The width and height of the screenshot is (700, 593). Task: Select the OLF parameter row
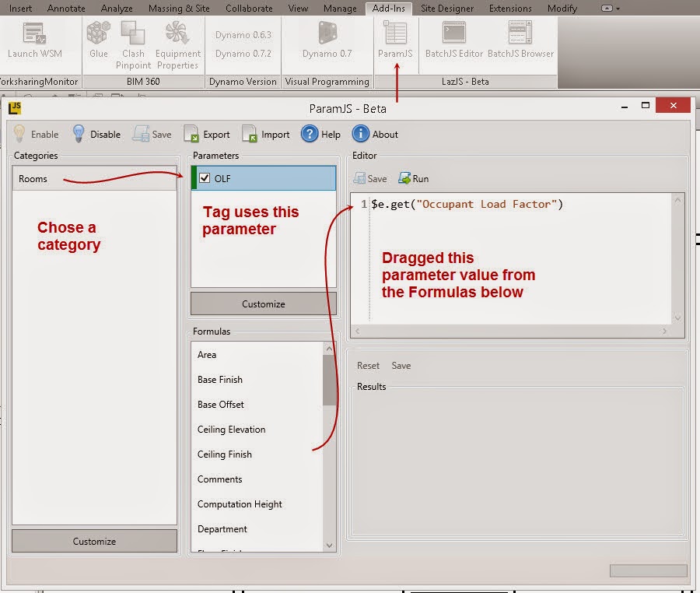click(x=264, y=178)
